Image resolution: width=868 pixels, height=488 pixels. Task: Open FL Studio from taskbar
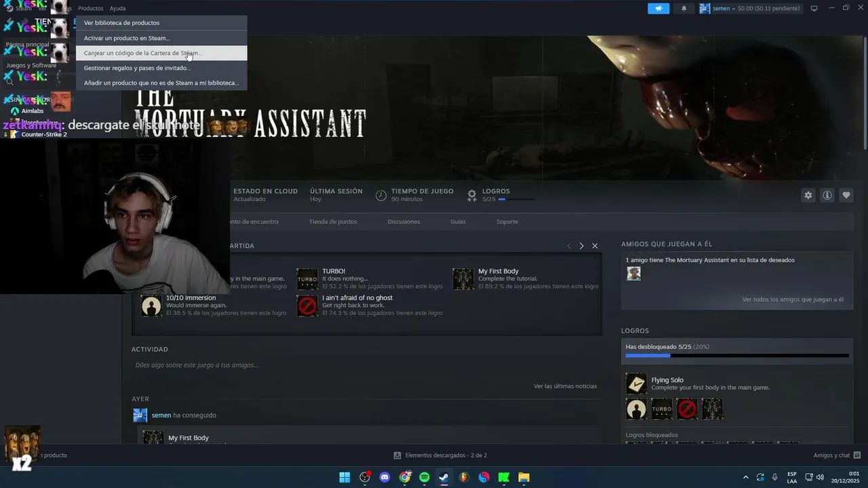click(x=464, y=477)
